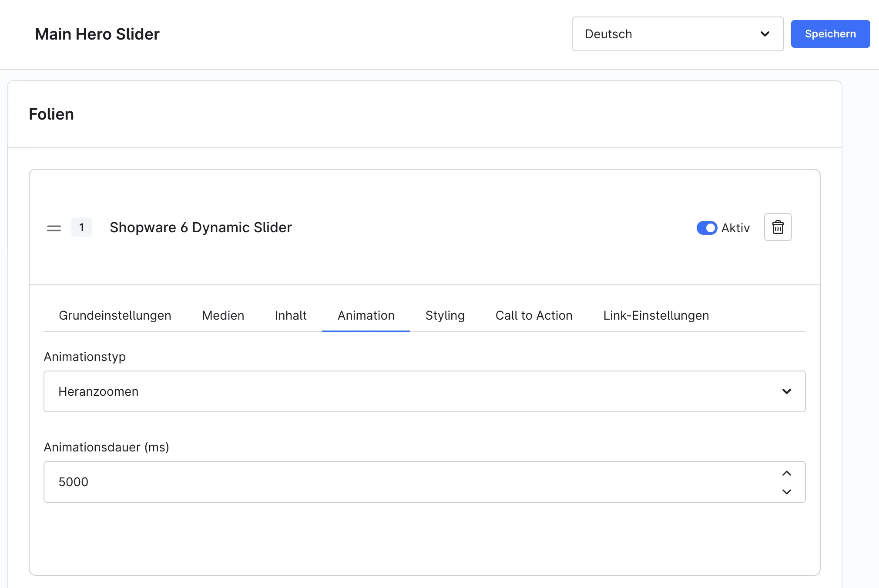Open the Link-Einstellungen tab

[656, 315]
